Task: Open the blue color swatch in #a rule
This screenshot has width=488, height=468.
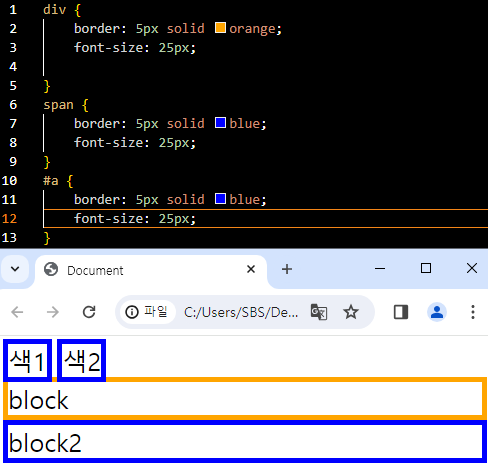Action: (220, 199)
